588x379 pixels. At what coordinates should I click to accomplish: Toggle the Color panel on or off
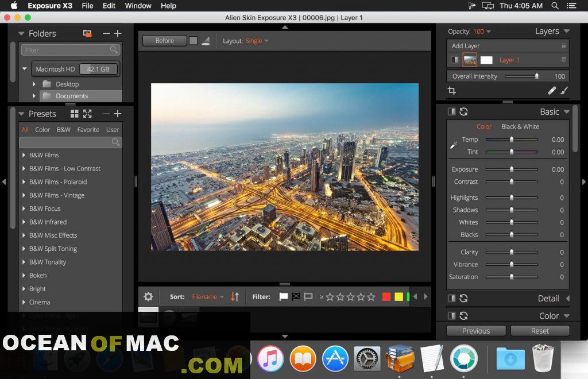coord(452,316)
